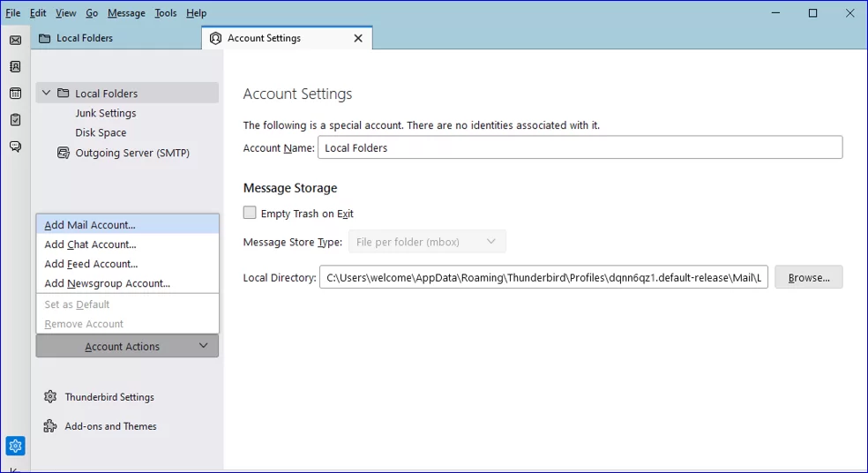868x473 pixels.
Task: Click the Account Name input field
Action: click(580, 147)
